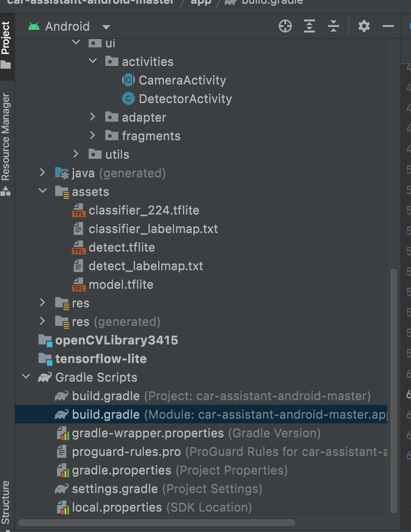Collapse the ui package
The height and width of the screenshot is (532, 411).
pos(76,42)
